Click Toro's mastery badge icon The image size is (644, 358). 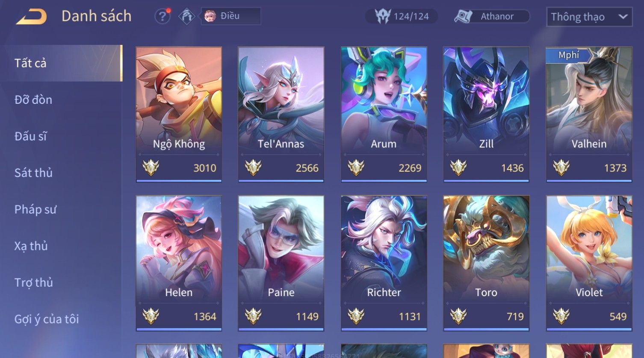coord(458,316)
